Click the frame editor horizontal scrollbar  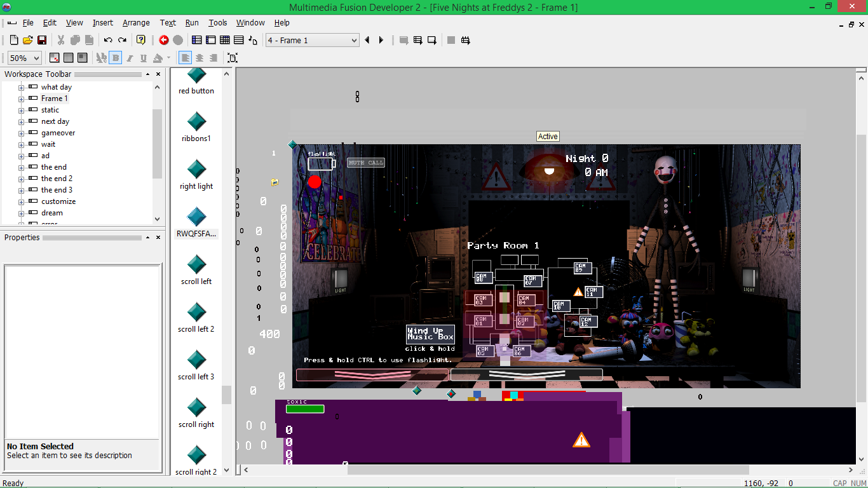pyautogui.click(x=546, y=470)
